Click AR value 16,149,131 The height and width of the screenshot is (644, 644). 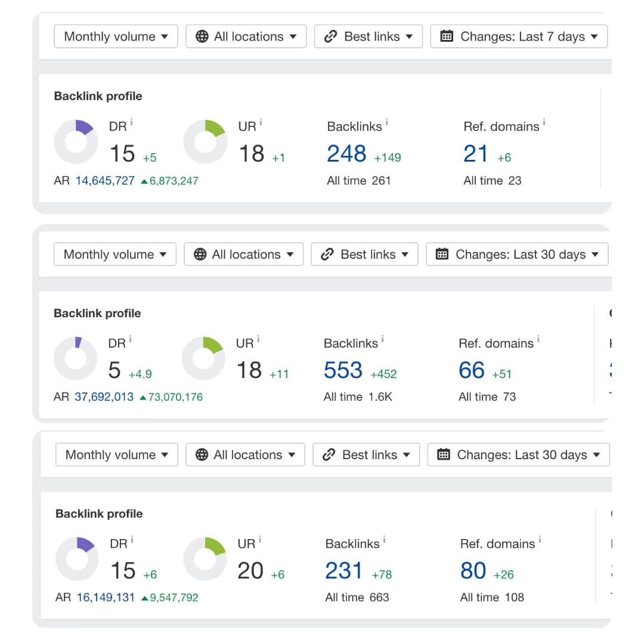click(106, 597)
